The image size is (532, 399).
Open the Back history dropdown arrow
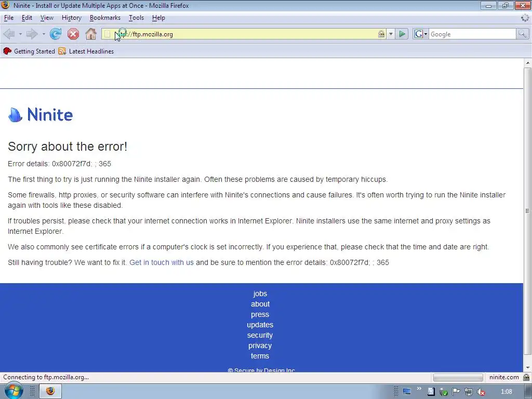(20, 34)
